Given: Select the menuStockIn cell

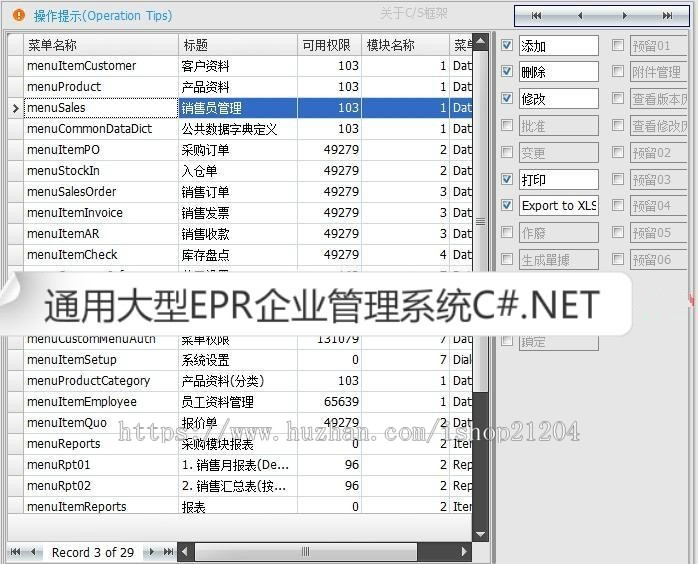Looking at the screenshot, I should pos(101,170).
